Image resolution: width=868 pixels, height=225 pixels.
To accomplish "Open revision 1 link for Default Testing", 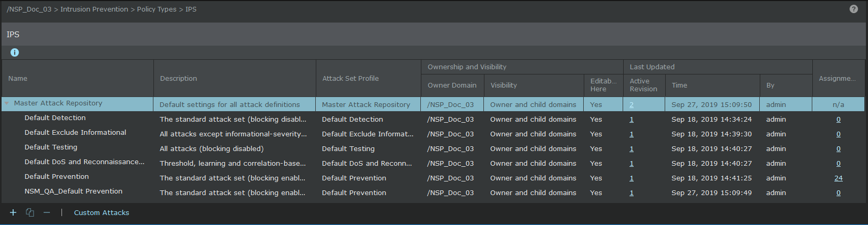I will coord(632,148).
